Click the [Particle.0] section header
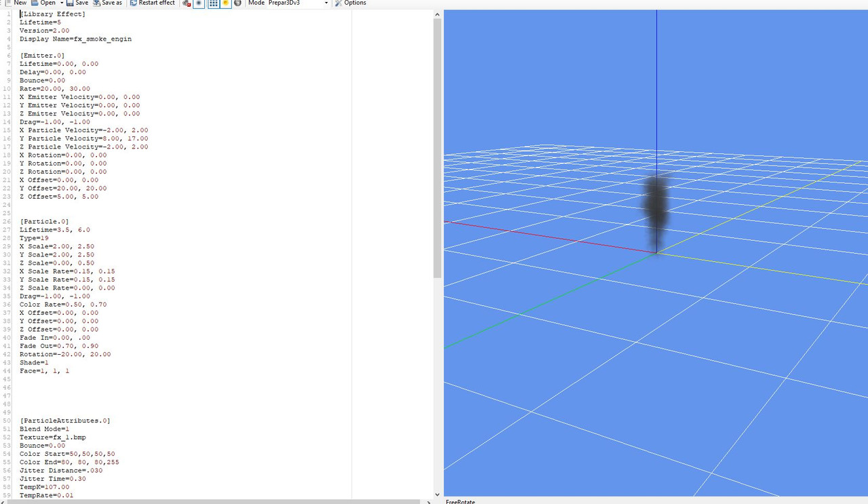The width and height of the screenshot is (868, 504). tap(44, 222)
